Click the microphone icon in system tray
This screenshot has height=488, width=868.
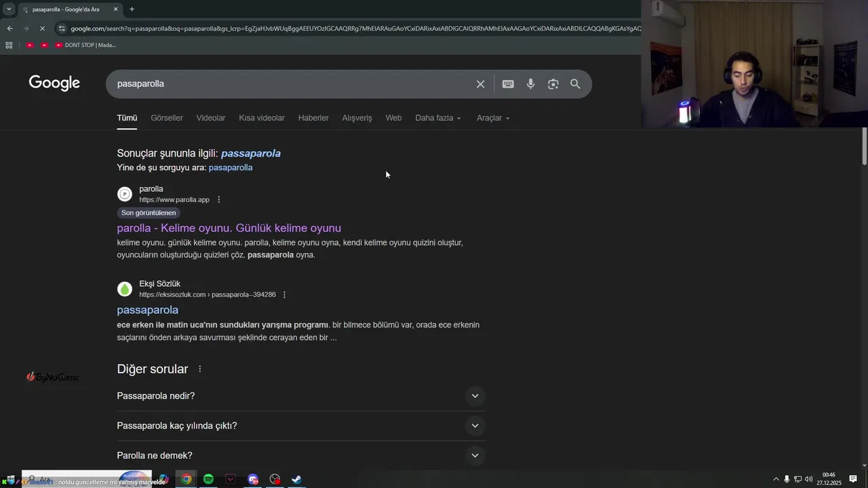click(x=787, y=479)
